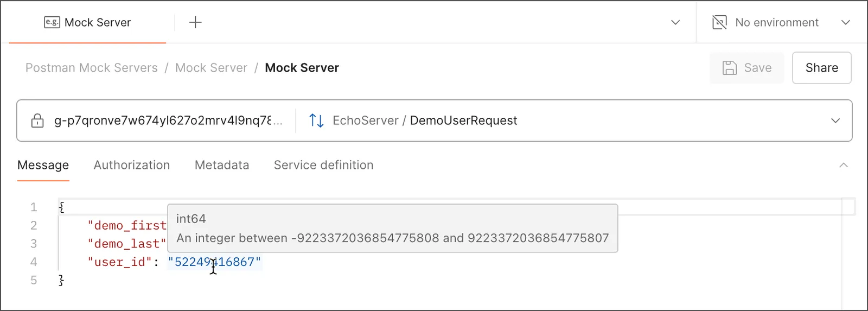This screenshot has height=311, width=868.
Task: Edit the server URL field
Action: point(168,120)
